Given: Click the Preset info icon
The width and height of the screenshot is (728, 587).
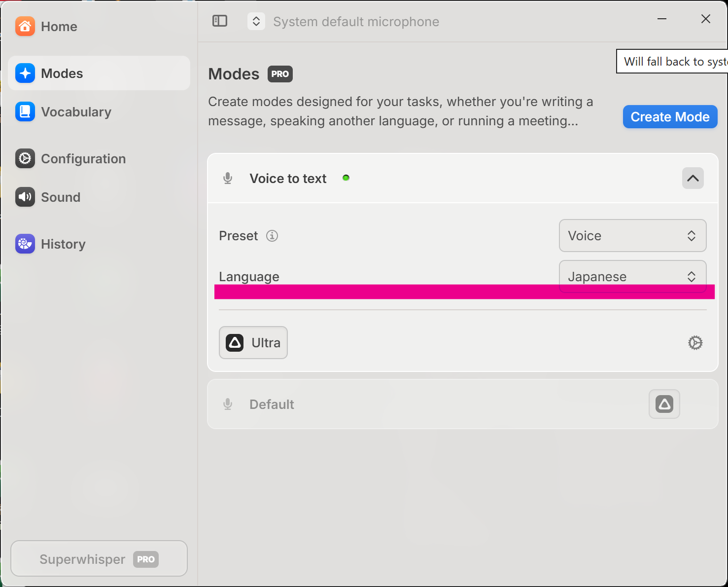Looking at the screenshot, I should pos(272,236).
